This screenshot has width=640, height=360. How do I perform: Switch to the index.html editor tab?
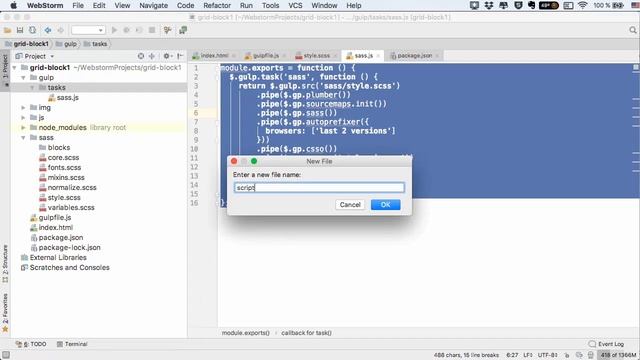click(214, 56)
